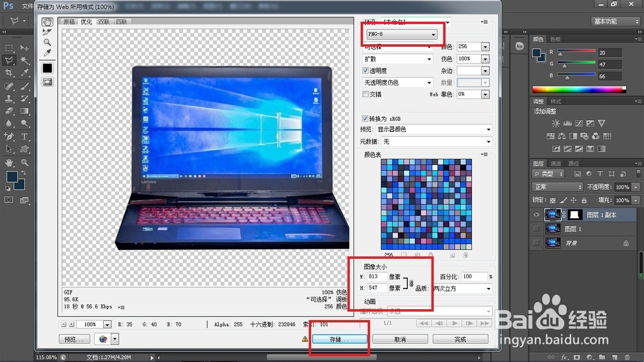Select the Brush tool
This screenshot has height=362, width=644.
(x=24, y=86)
